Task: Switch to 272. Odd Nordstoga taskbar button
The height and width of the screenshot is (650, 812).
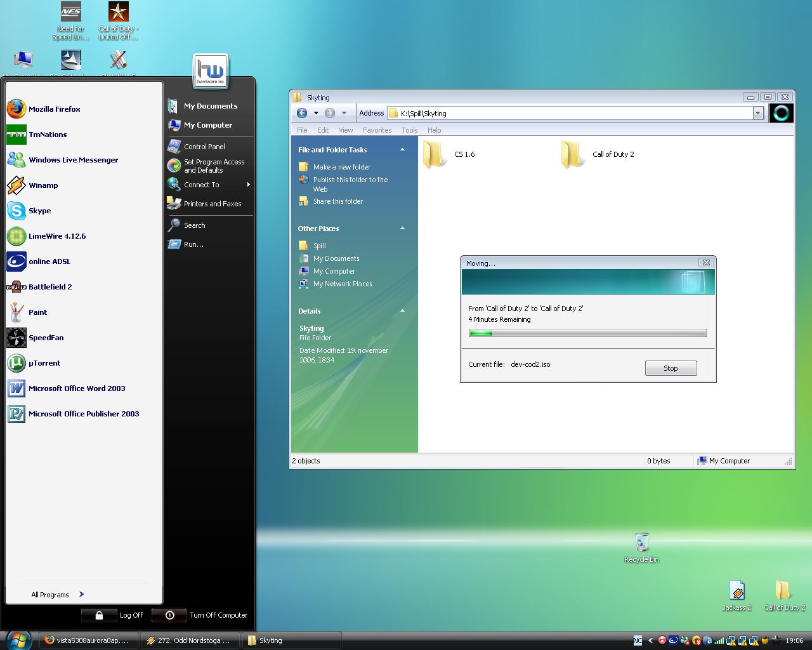Action: click(x=190, y=640)
